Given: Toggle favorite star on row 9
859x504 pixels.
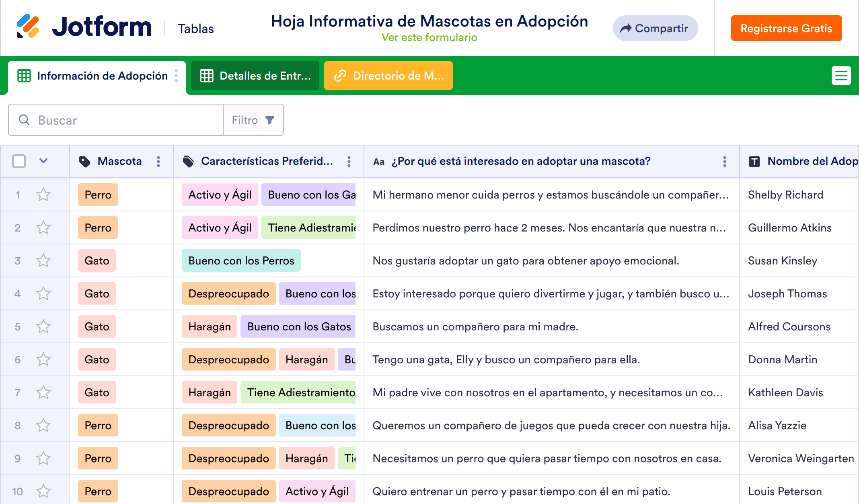Looking at the screenshot, I should [x=43, y=459].
